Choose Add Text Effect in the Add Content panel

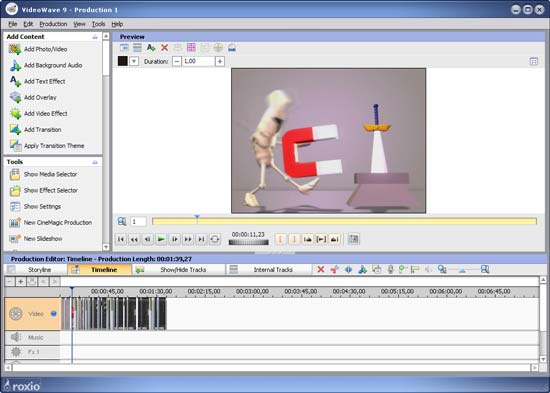point(45,81)
